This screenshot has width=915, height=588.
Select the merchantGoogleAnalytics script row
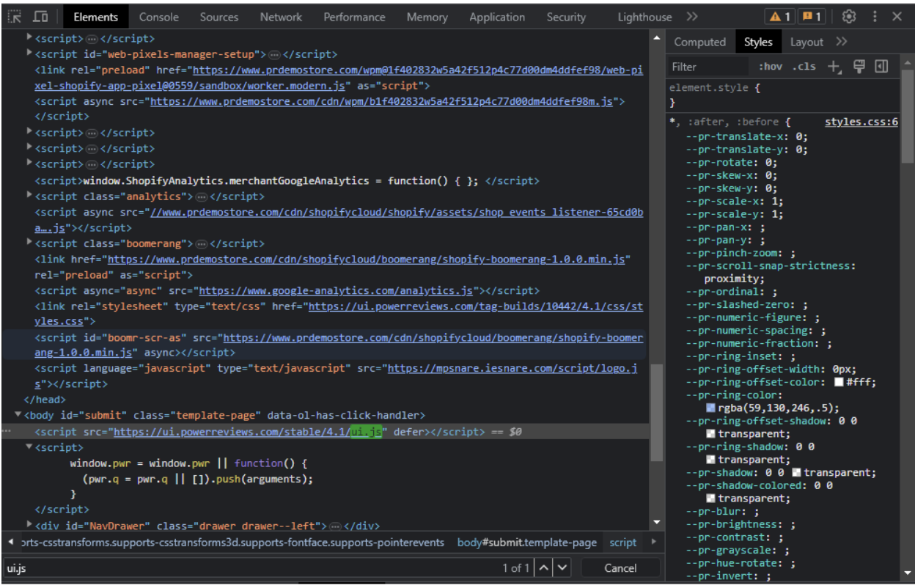pos(287,180)
